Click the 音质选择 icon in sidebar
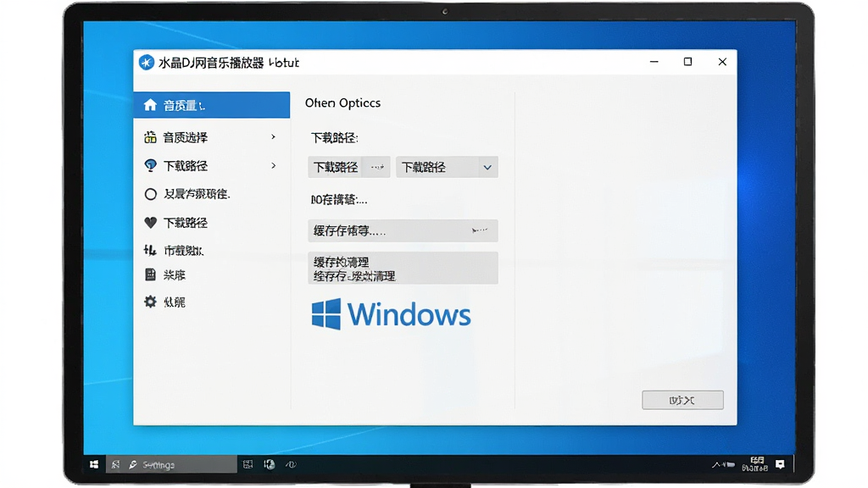868x488 pixels. point(150,137)
